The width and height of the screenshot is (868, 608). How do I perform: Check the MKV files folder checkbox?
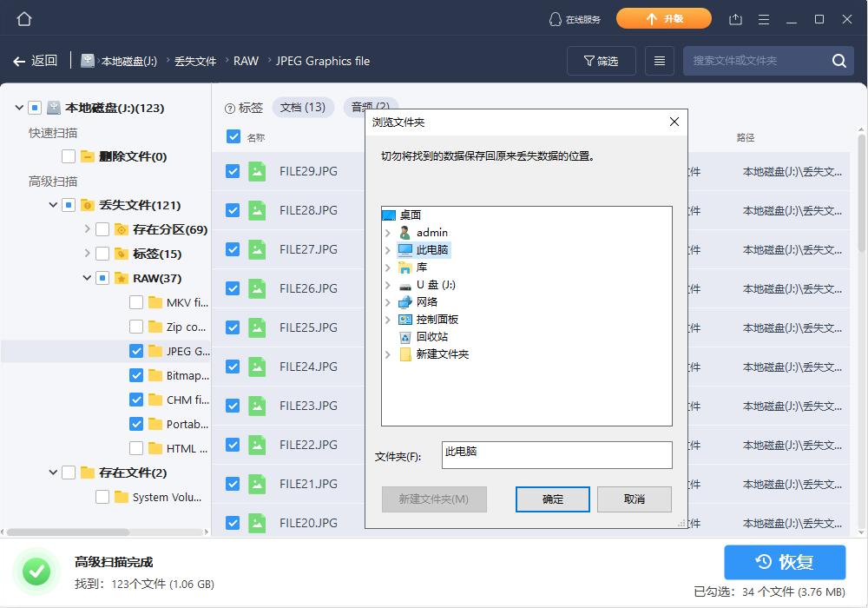tap(136, 301)
